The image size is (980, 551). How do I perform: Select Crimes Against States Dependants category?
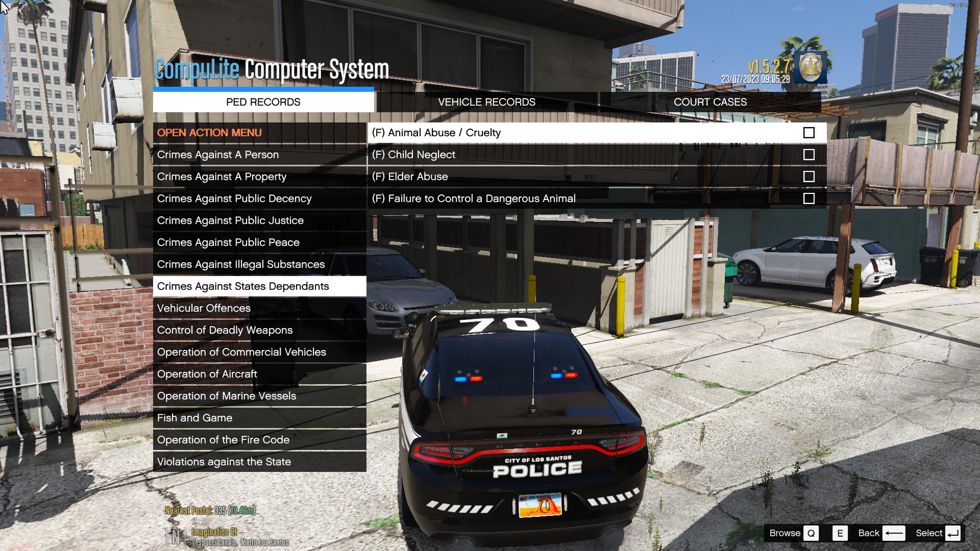coord(243,286)
